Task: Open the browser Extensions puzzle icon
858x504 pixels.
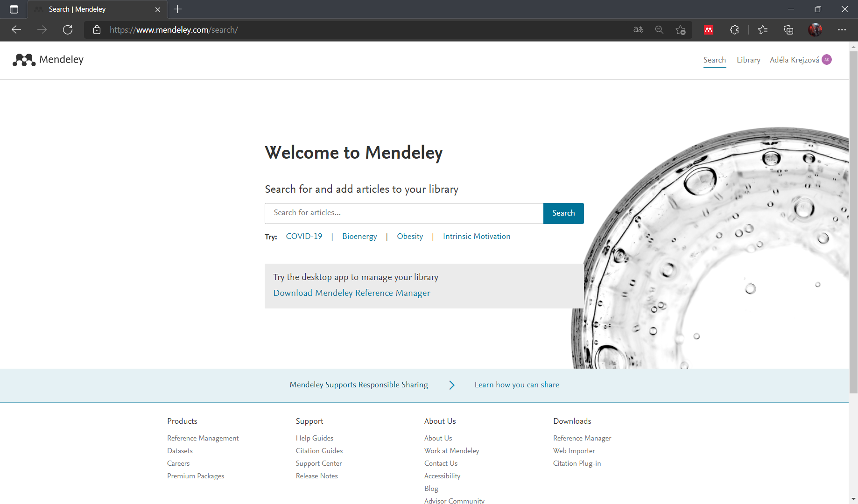Action: [734, 30]
